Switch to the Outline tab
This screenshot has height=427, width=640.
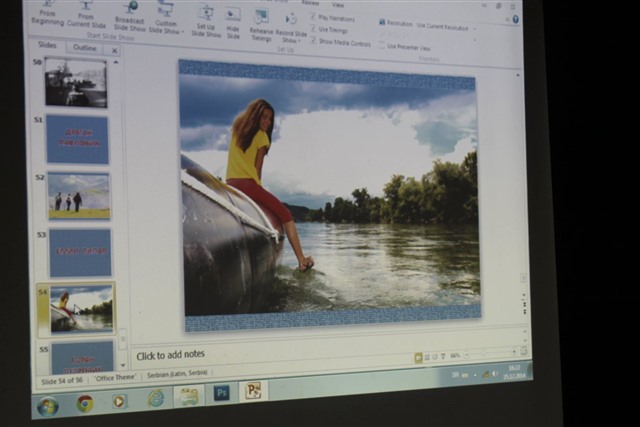click(85, 48)
